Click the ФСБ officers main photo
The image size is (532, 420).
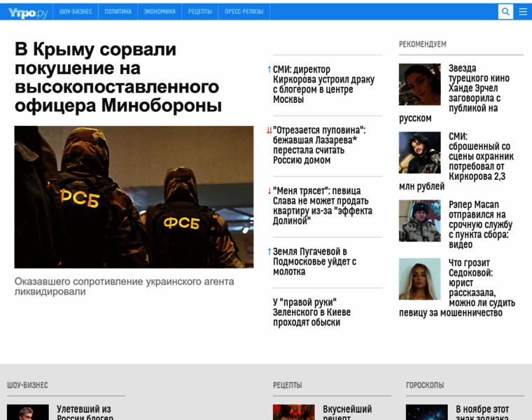click(134, 197)
